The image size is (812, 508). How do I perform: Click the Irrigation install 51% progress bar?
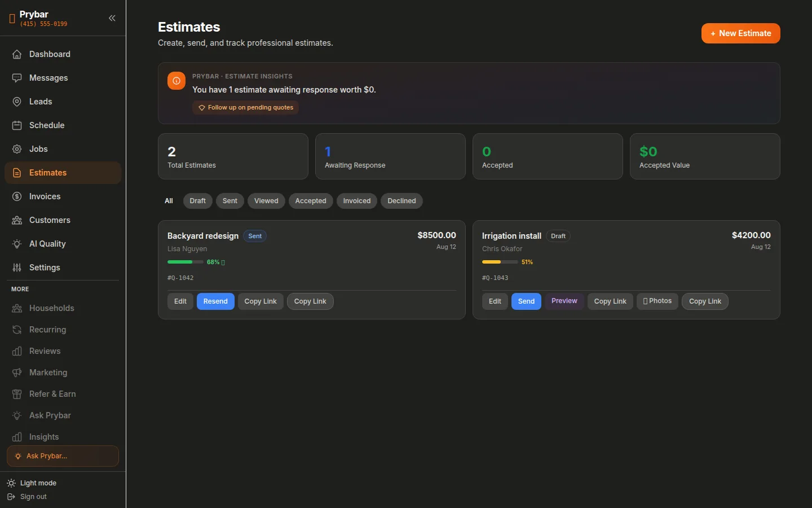tap(500, 262)
